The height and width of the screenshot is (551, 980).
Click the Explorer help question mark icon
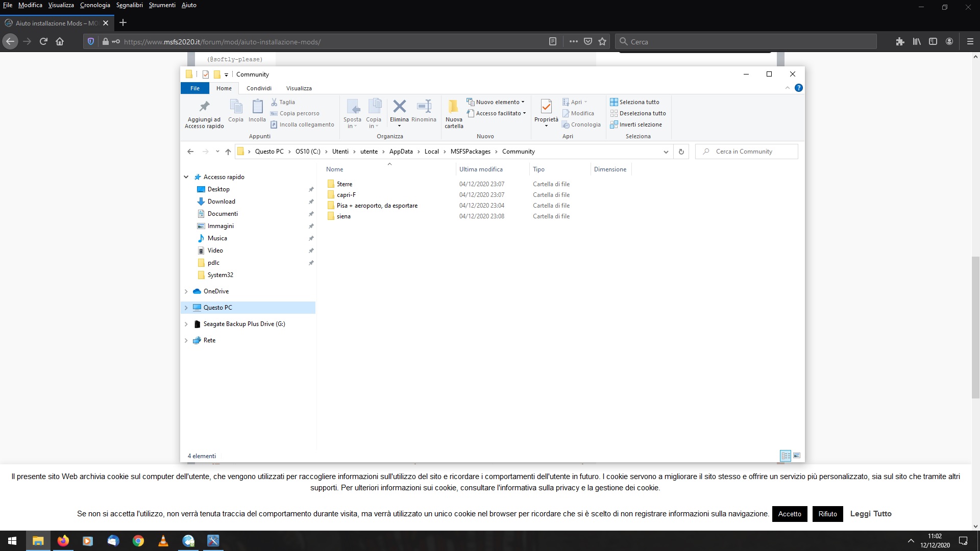799,88
